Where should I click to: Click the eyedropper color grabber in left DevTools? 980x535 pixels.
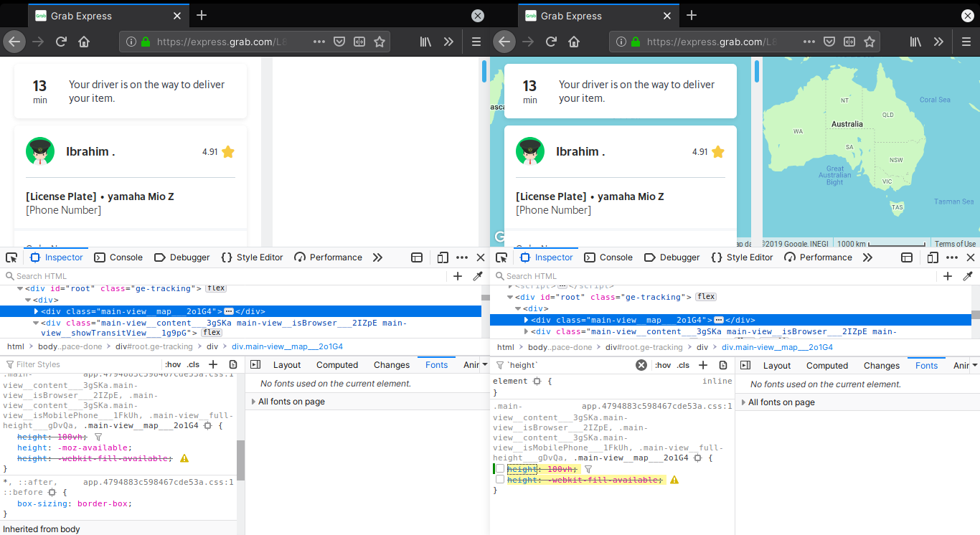pyautogui.click(x=477, y=276)
